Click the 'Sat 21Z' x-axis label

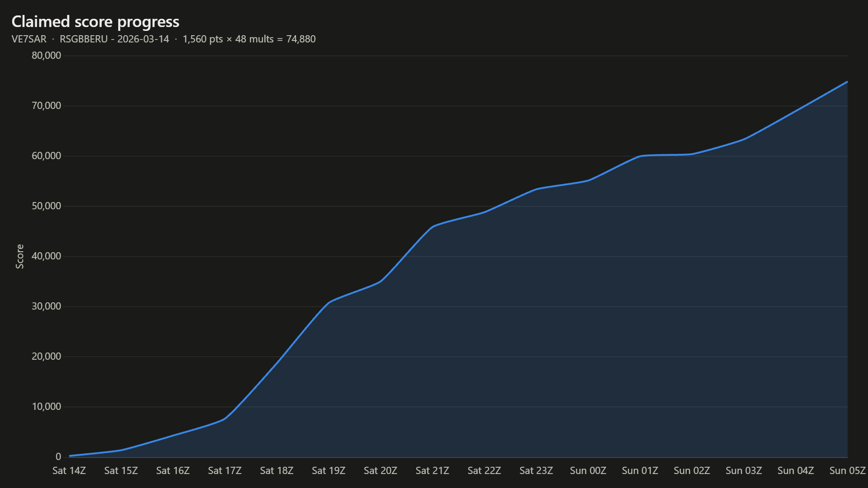[433, 471]
